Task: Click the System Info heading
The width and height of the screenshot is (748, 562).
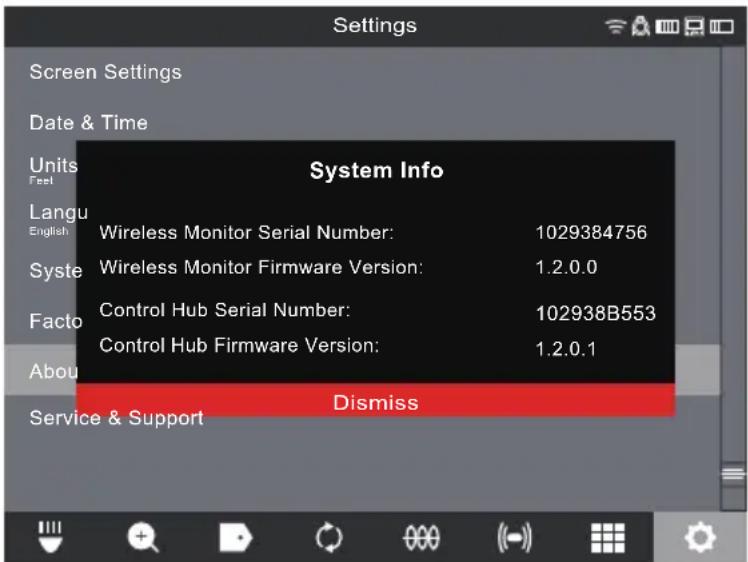Action: [x=376, y=170]
